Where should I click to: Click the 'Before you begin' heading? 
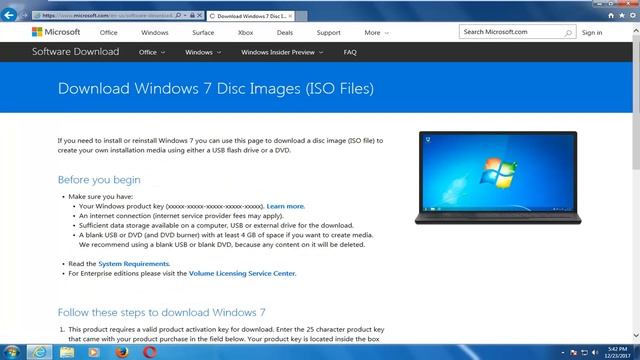(99, 180)
